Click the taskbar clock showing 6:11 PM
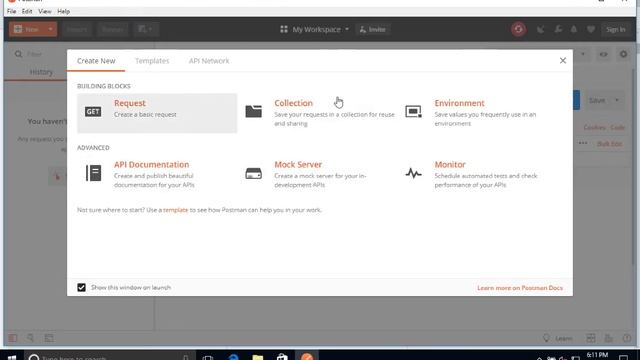Screen dimensions: 640x360 click(x=597, y=356)
